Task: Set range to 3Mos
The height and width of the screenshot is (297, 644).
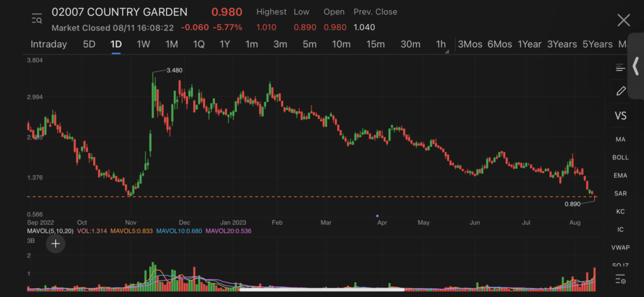Action: coord(470,45)
